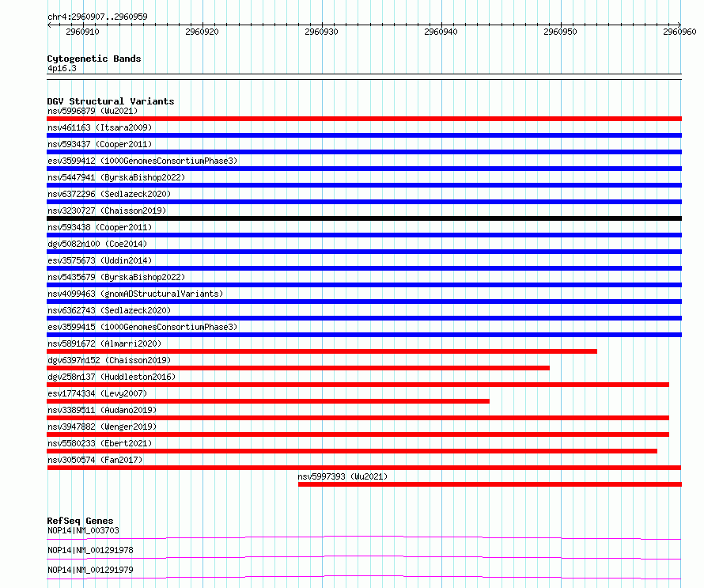
Task: Click the nsv5996879 (Wu2021) variant label
Action: click(x=93, y=111)
